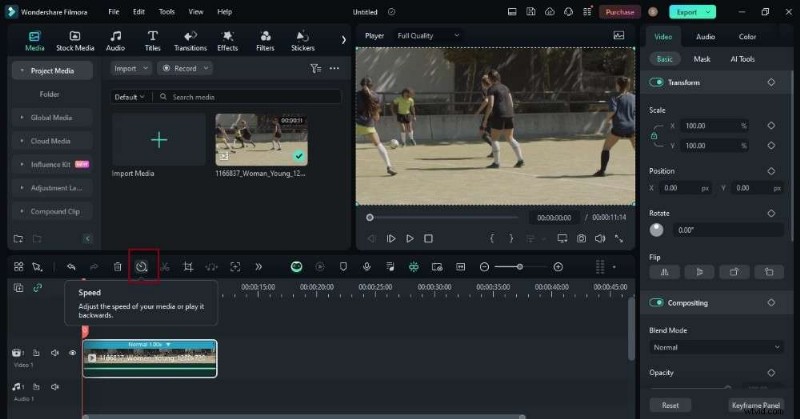Open the Tools menu
Screen dimensions: 800x419
pos(166,11)
